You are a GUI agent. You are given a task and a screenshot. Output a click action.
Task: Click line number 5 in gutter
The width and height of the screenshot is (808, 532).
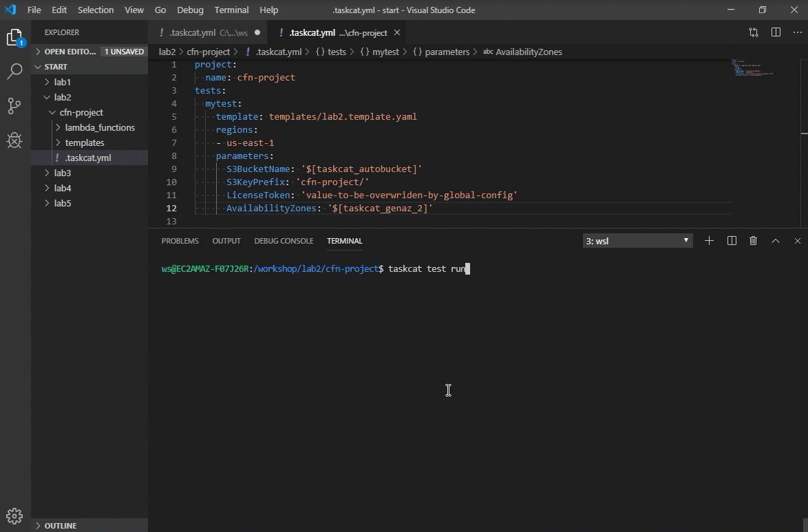coord(174,116)
